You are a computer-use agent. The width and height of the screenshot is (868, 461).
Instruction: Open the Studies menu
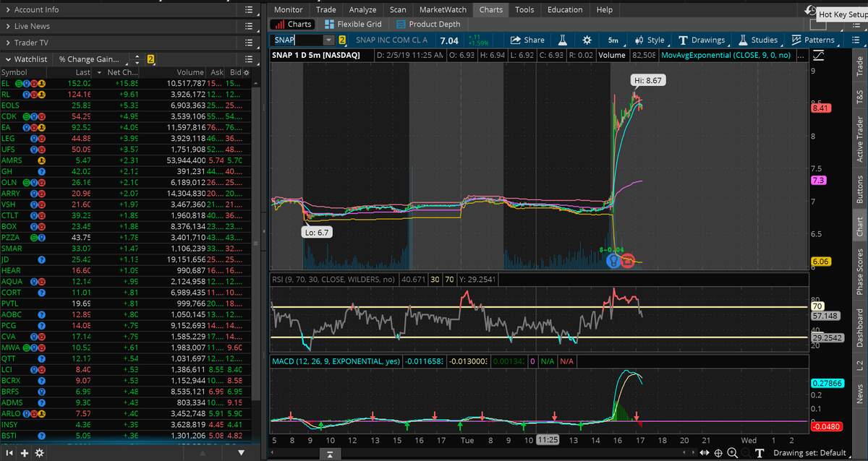(757, 40)
